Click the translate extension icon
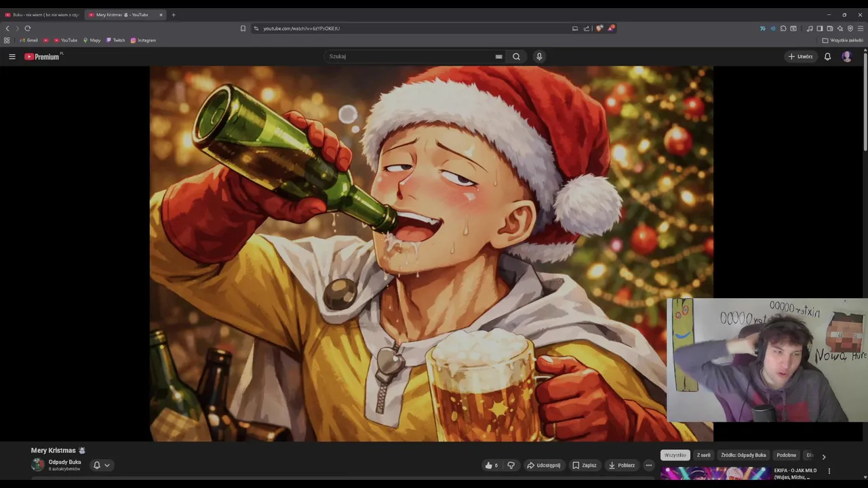 click(763, 28)
